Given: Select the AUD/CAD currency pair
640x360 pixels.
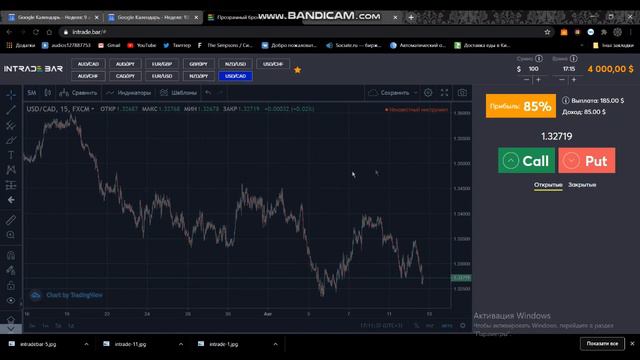Looking at the screenshot, I should (x=88, y=64).
